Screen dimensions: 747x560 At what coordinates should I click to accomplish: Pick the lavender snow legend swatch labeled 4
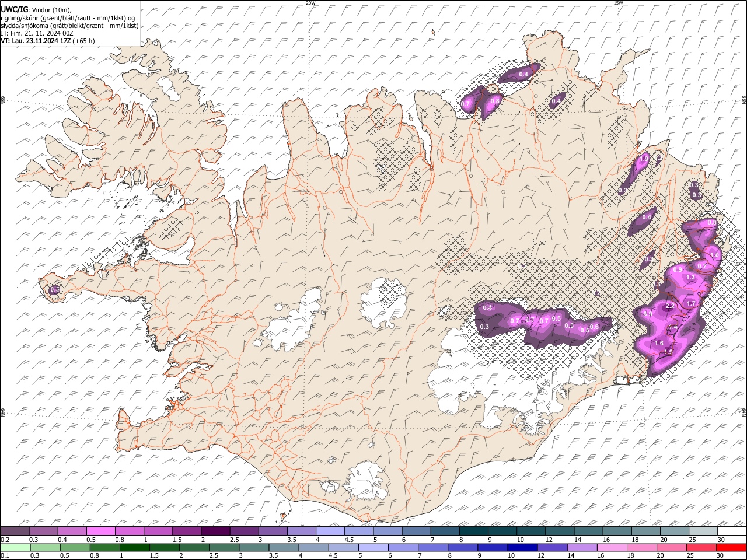pyautogui.click(x=329, y=531)
